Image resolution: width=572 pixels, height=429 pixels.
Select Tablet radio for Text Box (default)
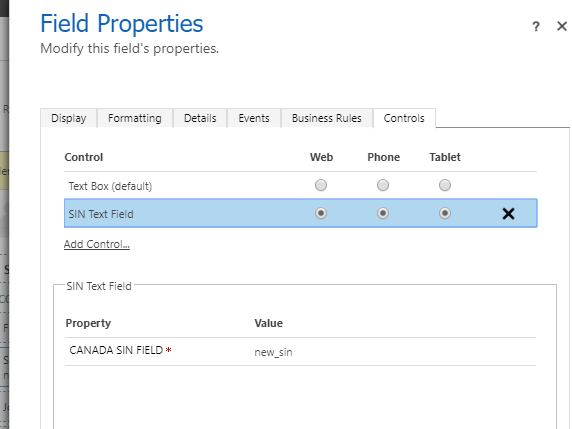tap(445, 185)
